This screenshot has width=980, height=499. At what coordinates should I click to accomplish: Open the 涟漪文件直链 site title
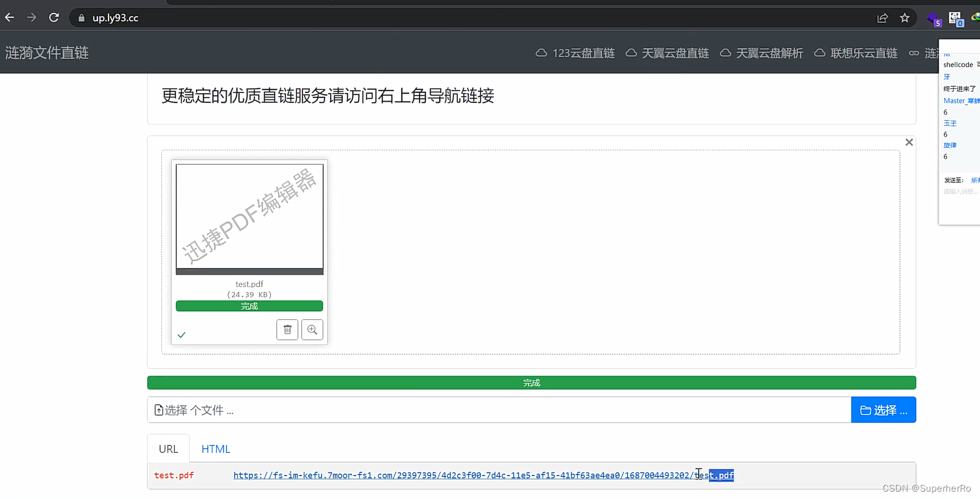click(x=47, y=53)
